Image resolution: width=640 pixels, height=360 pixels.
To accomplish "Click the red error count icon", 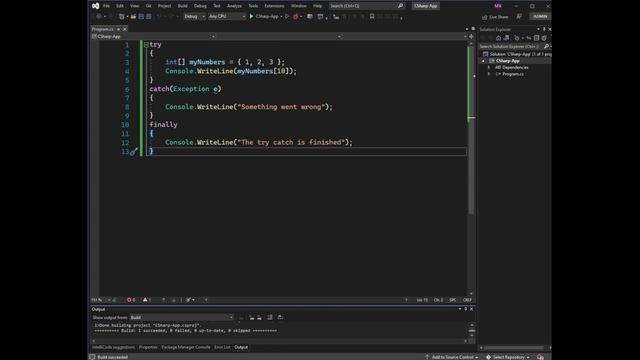I will coord(129,300).
